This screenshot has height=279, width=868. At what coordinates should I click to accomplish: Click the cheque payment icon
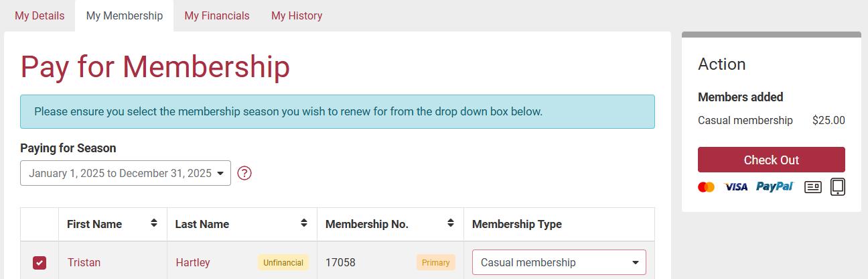coord(812,187)
